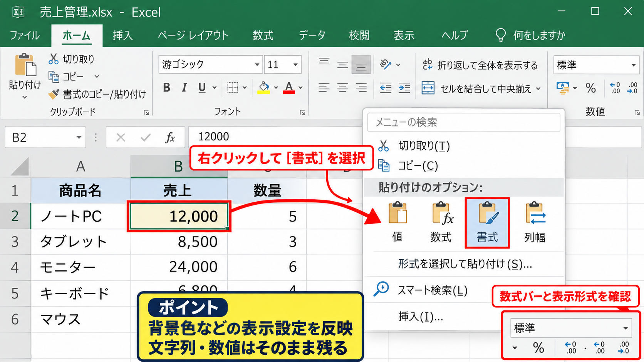Click the insert function fx button
644x362 pixels.
click(170, 137)
